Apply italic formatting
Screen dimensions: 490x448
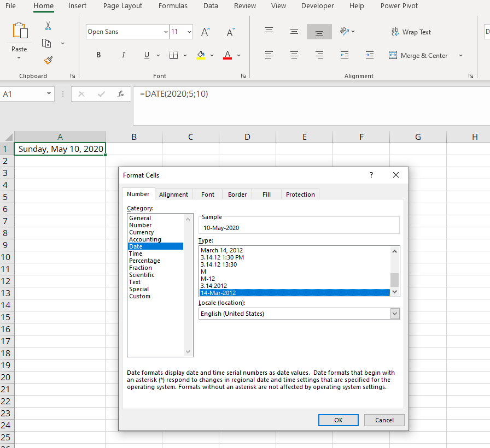click(124, 55)
